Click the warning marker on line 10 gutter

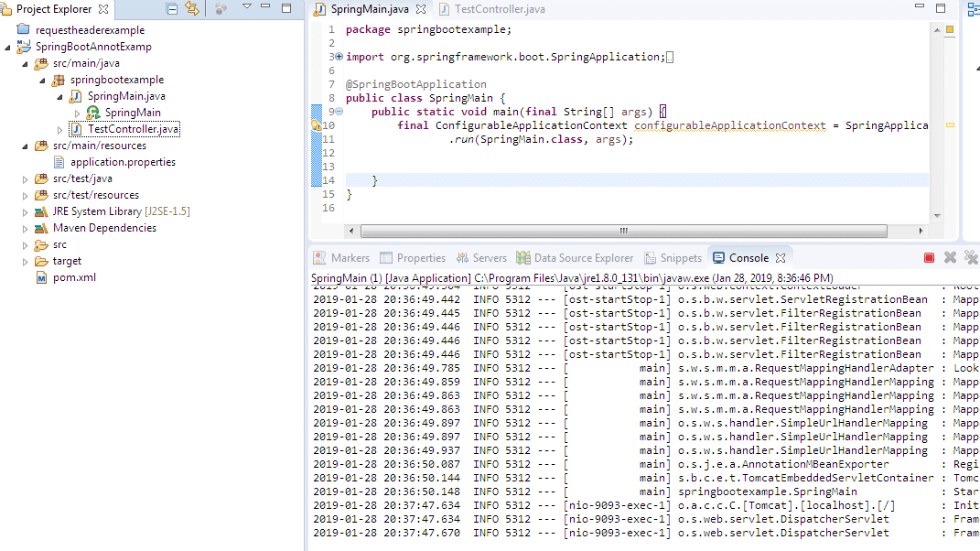click(x=316, y=125)
